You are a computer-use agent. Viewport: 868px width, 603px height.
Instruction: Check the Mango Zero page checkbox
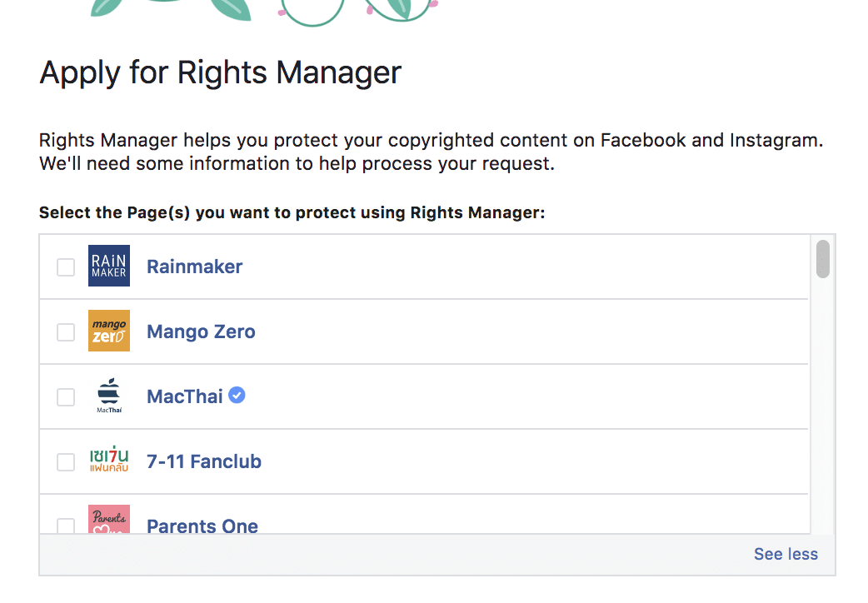click(65, 331)
